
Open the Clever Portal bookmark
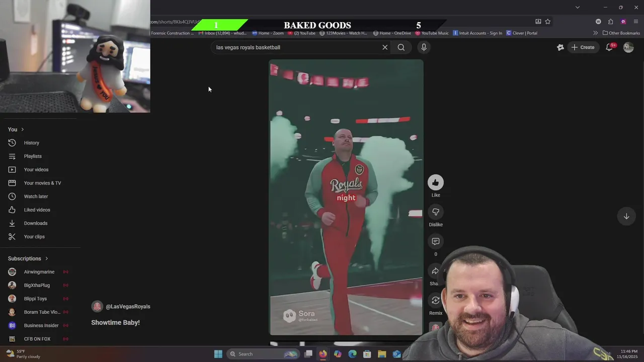[522, 33]
